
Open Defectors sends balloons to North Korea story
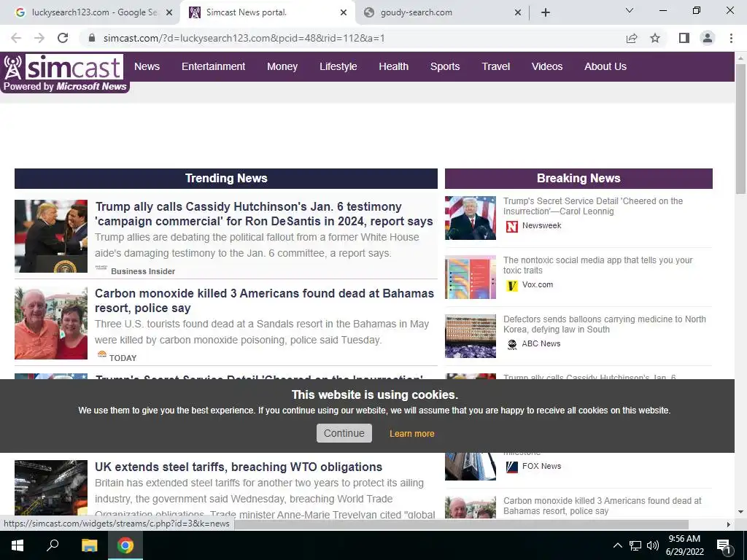[x=605, y=324]
